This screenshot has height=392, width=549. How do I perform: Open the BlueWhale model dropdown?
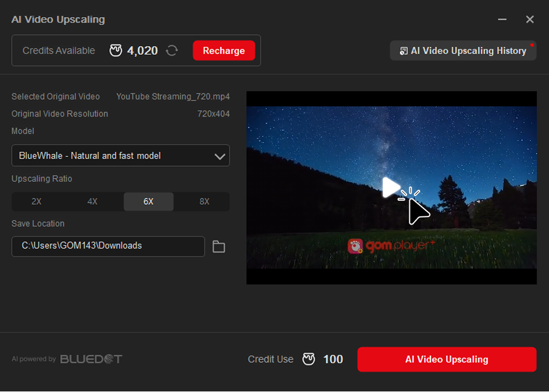120,156
